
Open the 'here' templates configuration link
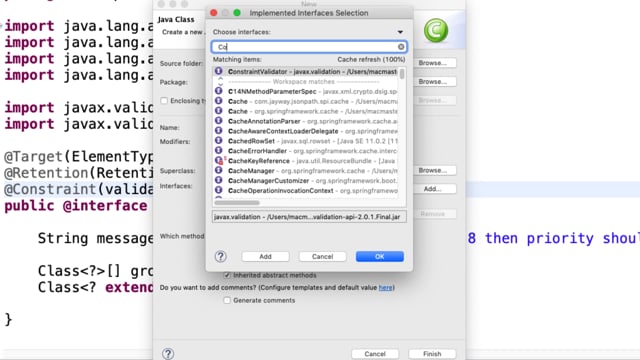click(x=386, y=287)
